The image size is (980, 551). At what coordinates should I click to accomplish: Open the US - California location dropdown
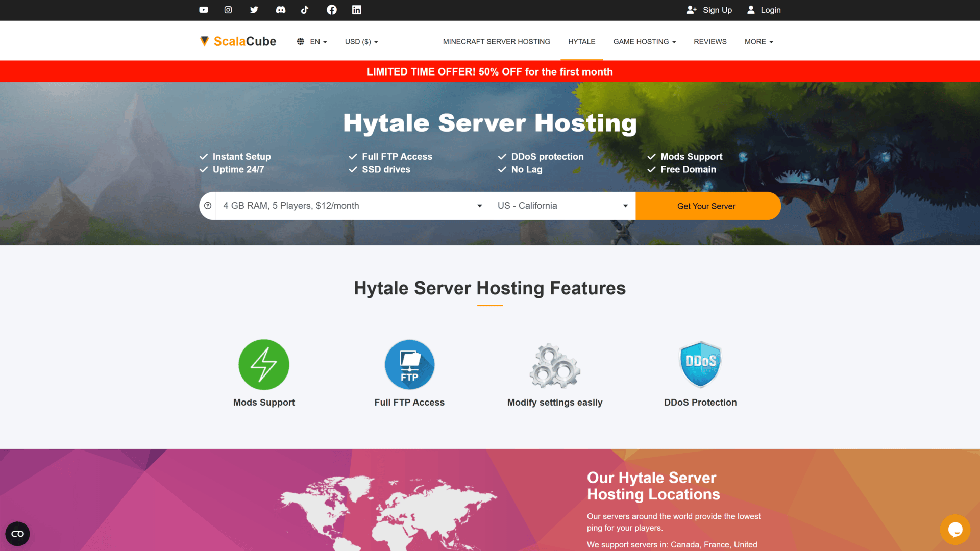tap(562, 206)
